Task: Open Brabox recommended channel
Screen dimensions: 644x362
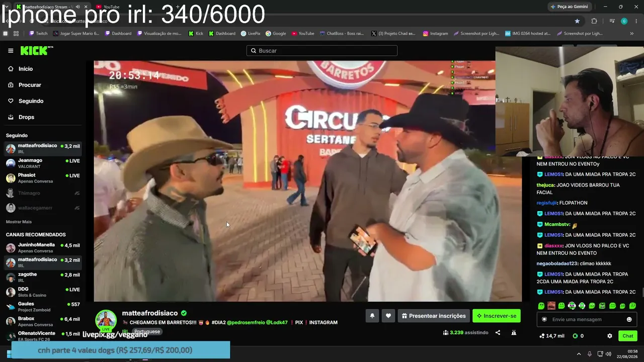Action: 43,321
